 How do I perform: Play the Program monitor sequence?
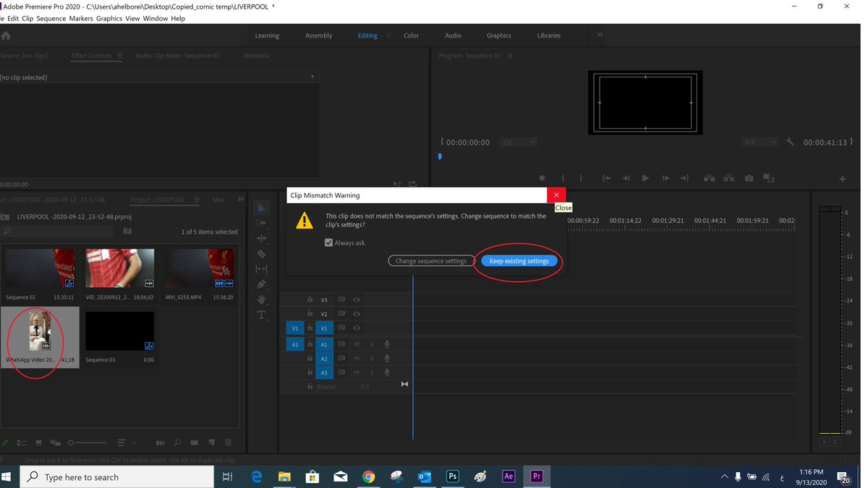pos(645,179)
